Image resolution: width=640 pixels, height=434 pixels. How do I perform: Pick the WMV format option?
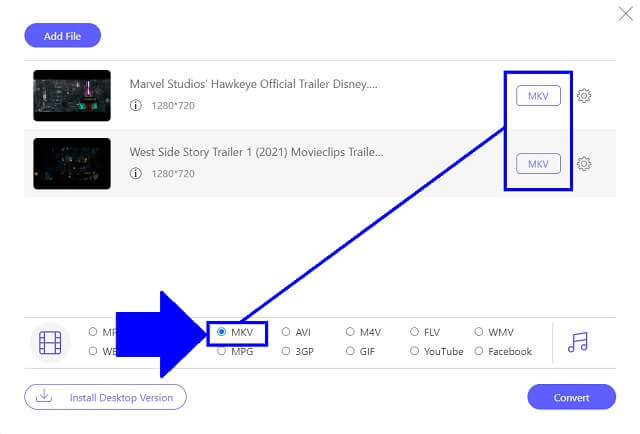pyautogui.click(x=494, y=332)
